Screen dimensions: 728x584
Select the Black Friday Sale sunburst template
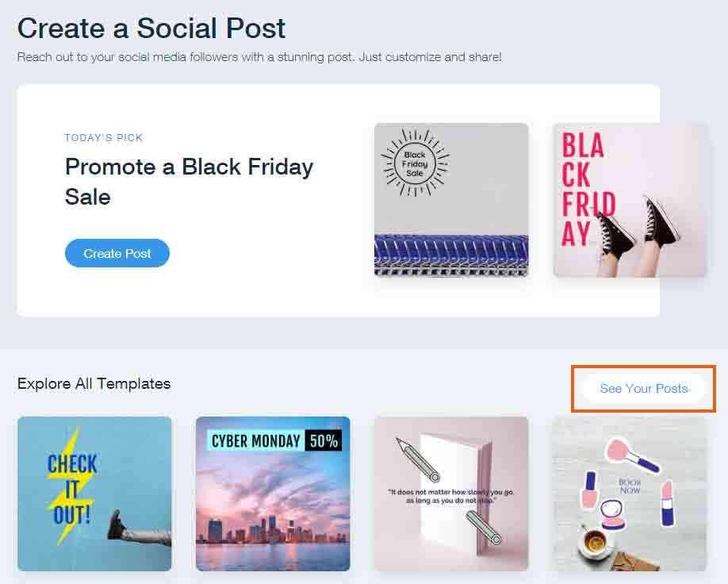pos(451,200)
